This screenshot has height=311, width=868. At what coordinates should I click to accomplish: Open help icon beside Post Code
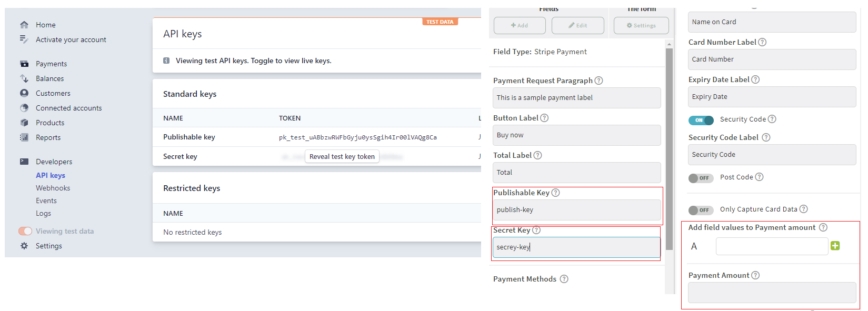tap(759, 177)
